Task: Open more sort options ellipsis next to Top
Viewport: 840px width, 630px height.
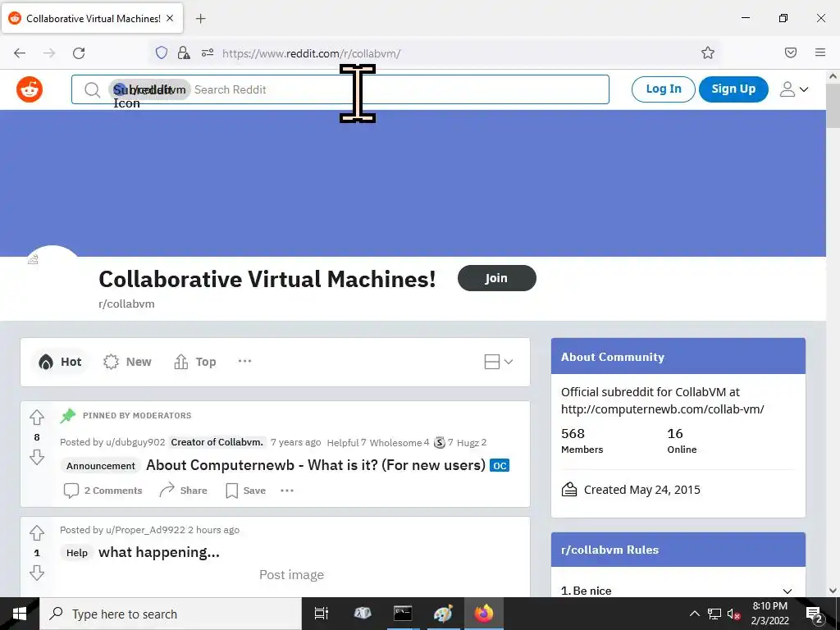Action: pyautogui.click(x=244, y=361)
